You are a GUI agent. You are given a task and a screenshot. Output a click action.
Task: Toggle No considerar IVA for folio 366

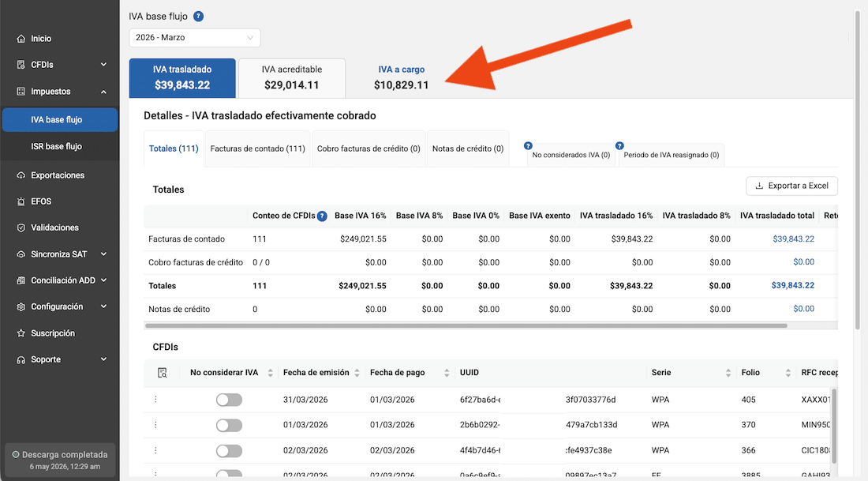pos(229,450)
